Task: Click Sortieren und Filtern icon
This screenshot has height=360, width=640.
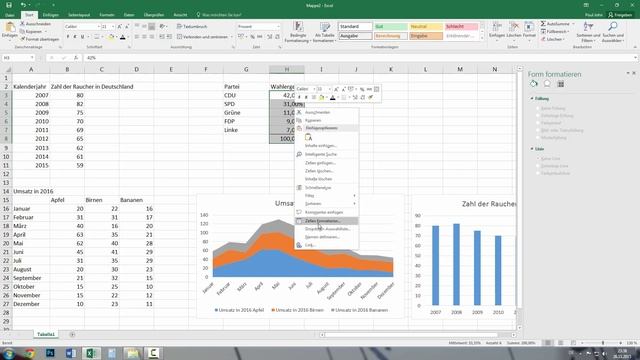Action: coord(588,27)
